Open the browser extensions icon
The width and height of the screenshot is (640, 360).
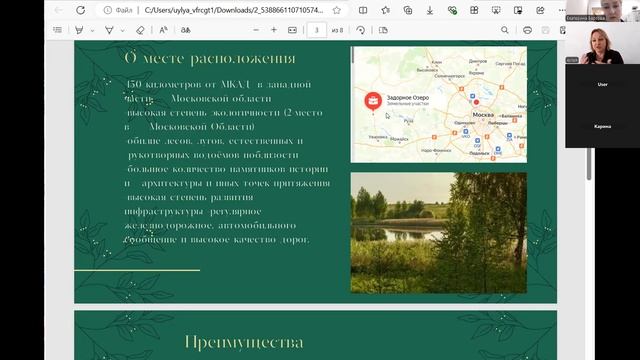(x=474, y=10)
